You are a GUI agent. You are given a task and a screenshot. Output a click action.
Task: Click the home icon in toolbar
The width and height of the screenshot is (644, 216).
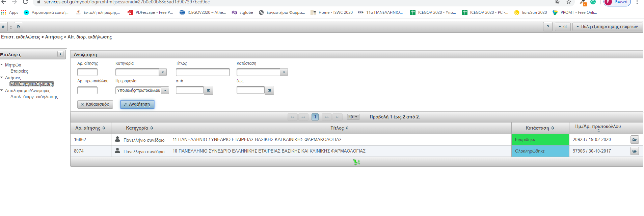tap(3, 27)
